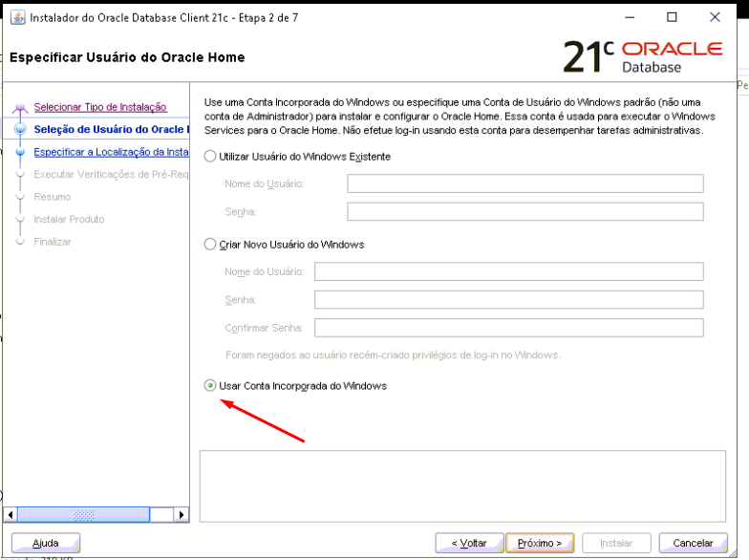Click new user Nome do Usuário field
The image size is (749, 560).
click(x=508, y=271)
